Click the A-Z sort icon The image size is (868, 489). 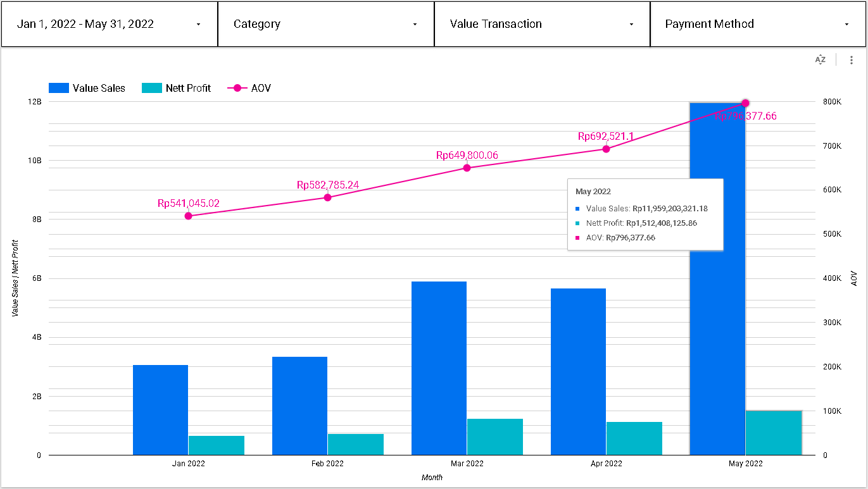(x=821, y=59)
